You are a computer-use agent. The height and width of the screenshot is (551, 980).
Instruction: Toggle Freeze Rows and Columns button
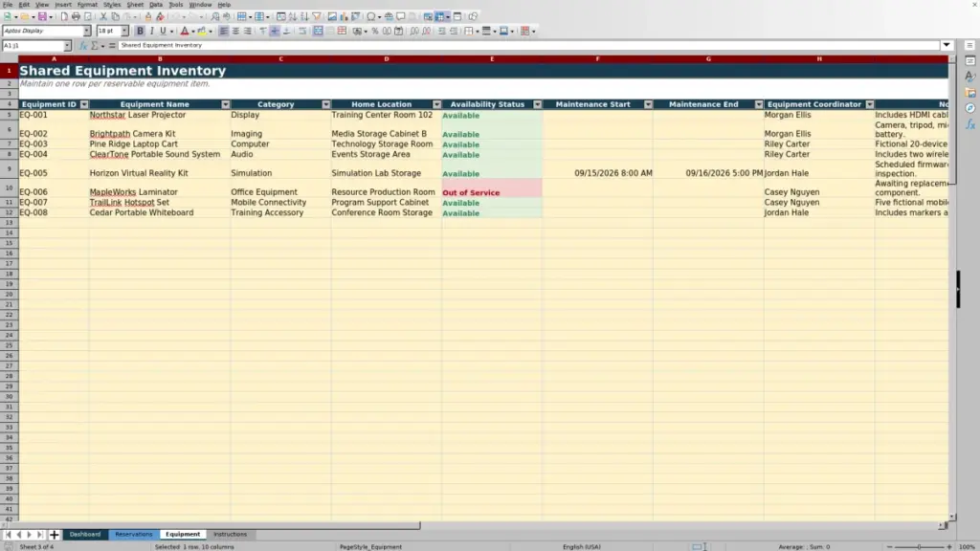click(440, 17)
